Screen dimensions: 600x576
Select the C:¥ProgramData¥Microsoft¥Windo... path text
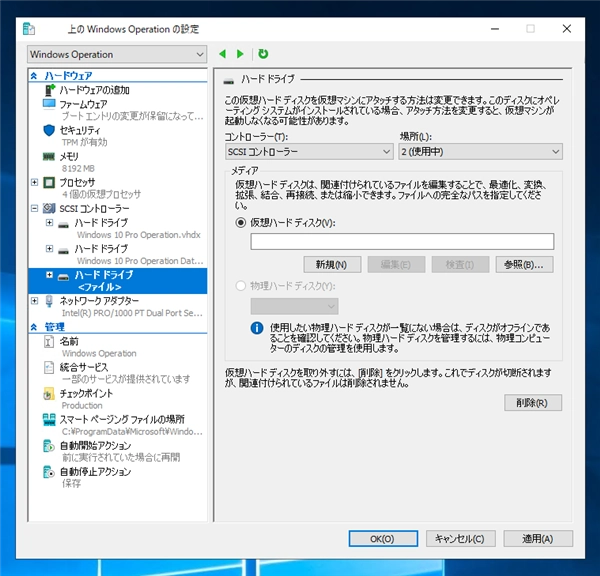(x=132, y=432)
